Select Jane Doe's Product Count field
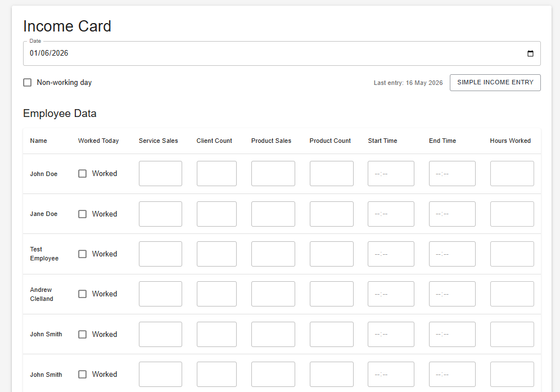 [331, 214]
